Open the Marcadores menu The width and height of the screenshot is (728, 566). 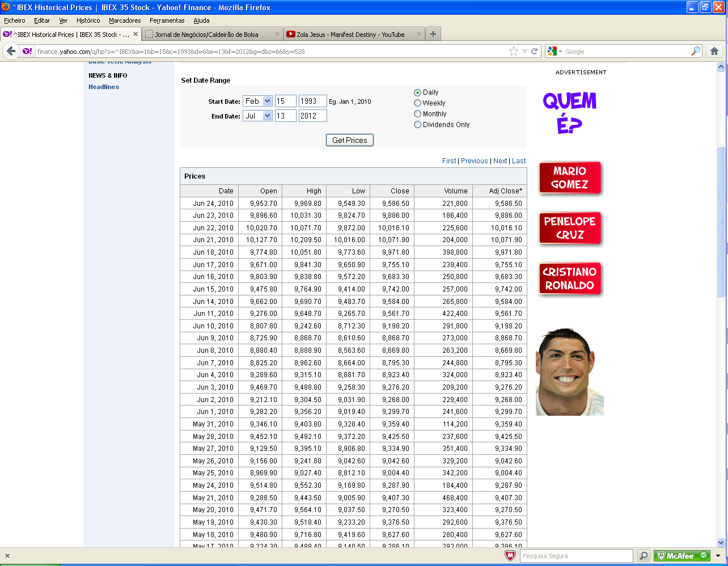(125, 20)
